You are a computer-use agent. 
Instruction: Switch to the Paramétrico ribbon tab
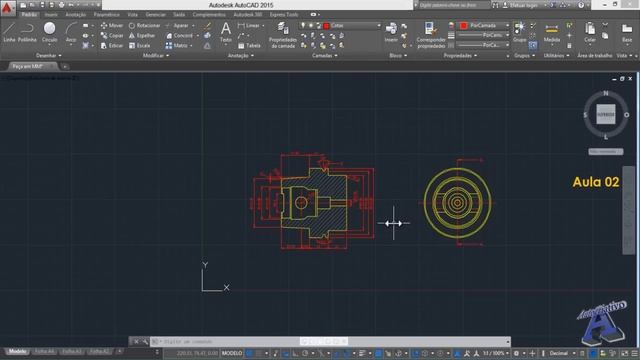[107, 15]
